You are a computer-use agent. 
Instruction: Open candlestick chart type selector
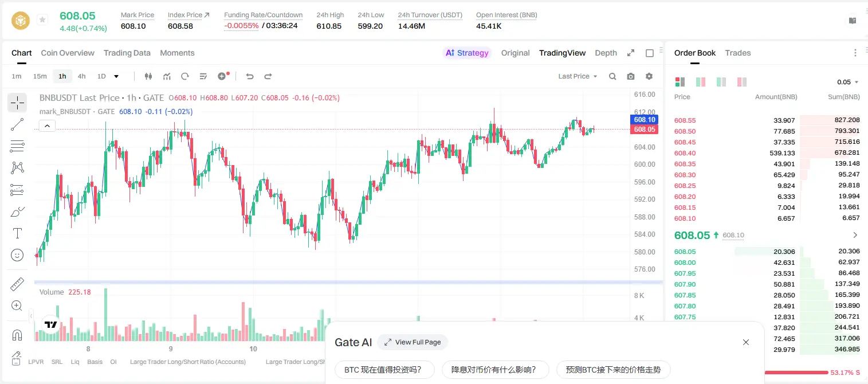[148, 76]
